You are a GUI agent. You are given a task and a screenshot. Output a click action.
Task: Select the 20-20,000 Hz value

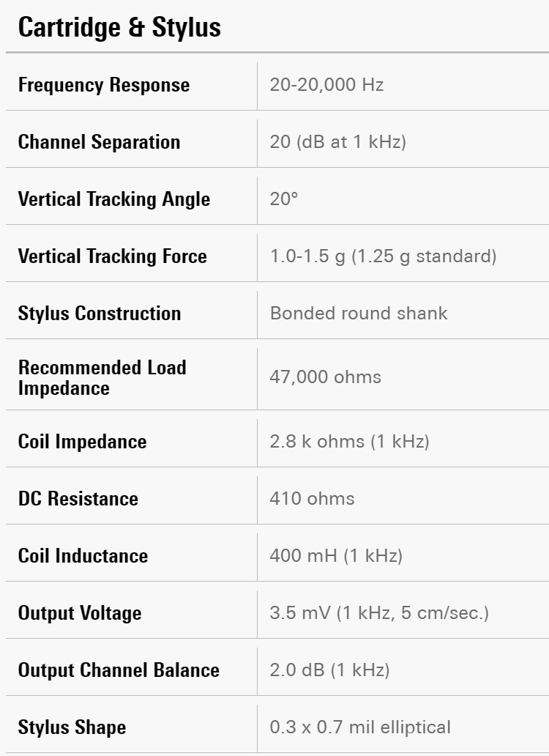pyautogui.click(x=326, y=85)
